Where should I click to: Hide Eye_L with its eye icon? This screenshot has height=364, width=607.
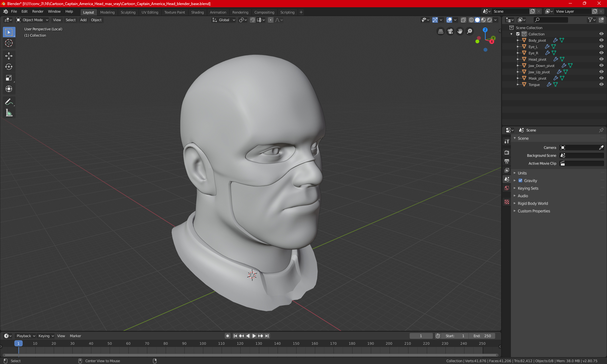coord(601,47)
